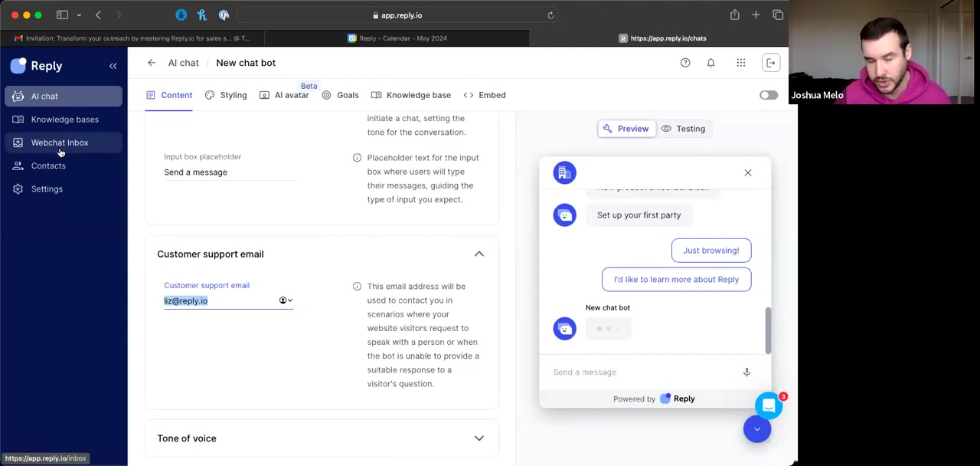Screen dimensions: 980x466
Task: Click the blue down-arrow floating button
Action: coord(757,429)
